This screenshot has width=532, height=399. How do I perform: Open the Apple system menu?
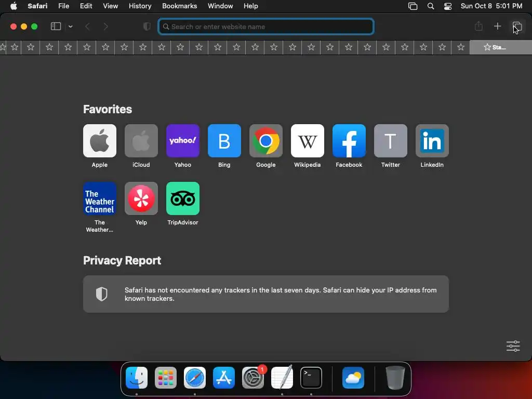click(x=14, y=6)
